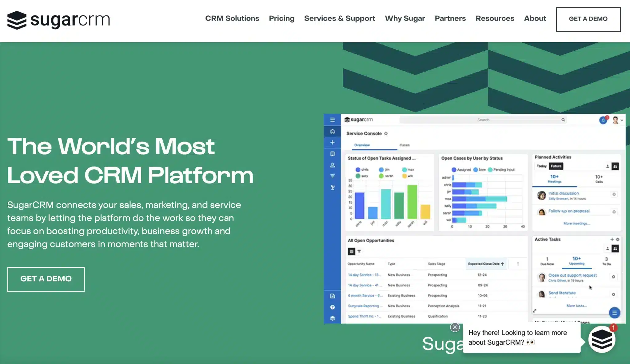Open the Follow-up on proposal meeting

[x=569, y=211]
